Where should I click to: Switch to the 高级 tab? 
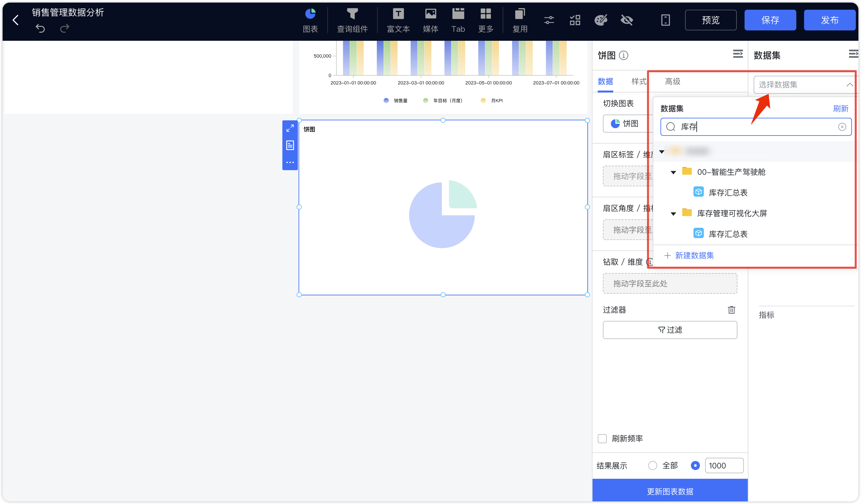tap(673, 82)
